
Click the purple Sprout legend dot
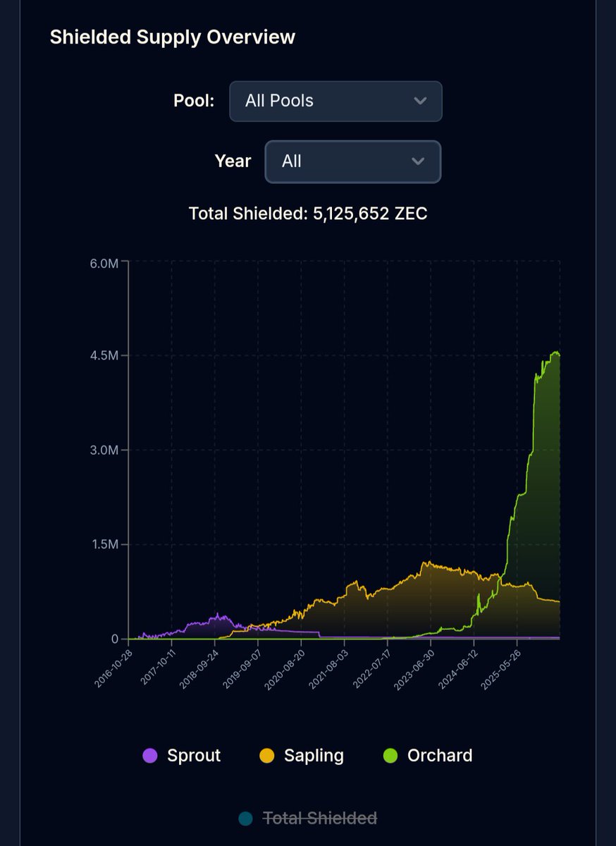pos(150,756)
